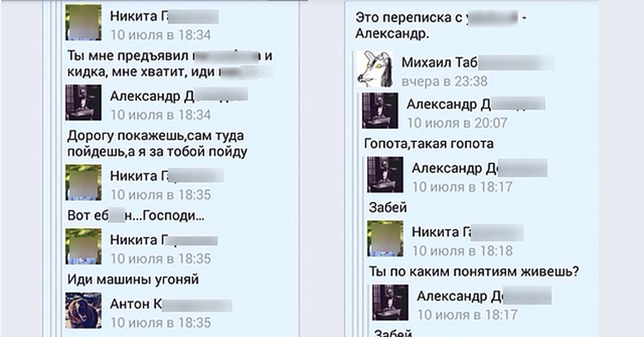Select the message starting 'Дорогу покажешь,сам туда'
Image resolution: width=644 pixels, height=337 pixels.
(158, 142)
